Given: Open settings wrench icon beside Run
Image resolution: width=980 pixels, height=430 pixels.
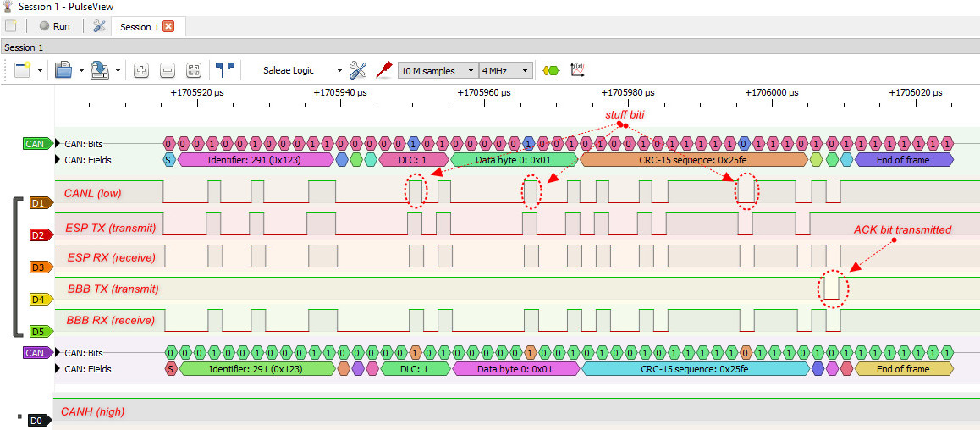Looking at the screenshot, I should pos(99,26).
